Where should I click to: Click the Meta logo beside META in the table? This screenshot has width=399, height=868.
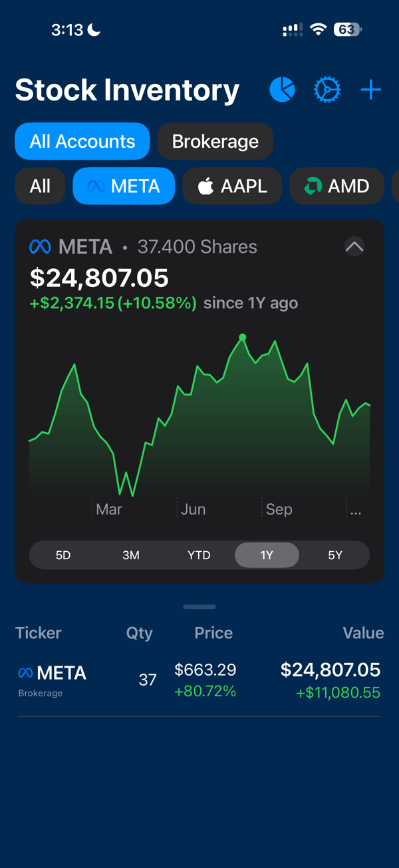25,673
